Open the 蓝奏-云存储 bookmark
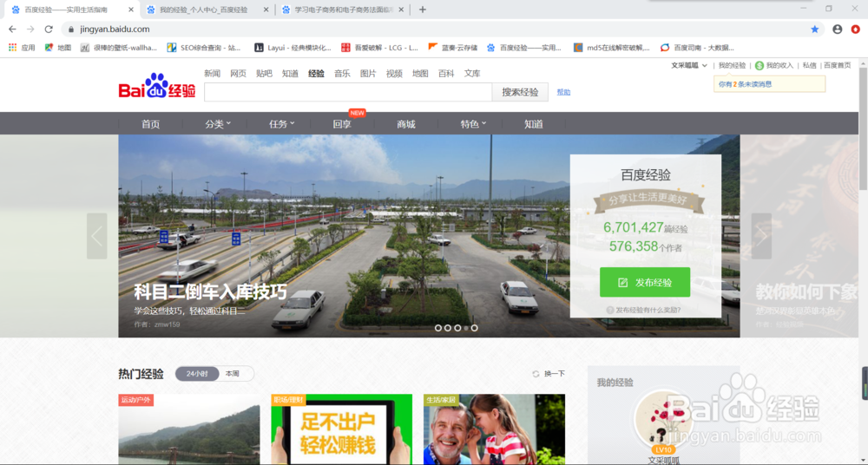The width and height of the screenshot is (868, 465). coord(453,48)
